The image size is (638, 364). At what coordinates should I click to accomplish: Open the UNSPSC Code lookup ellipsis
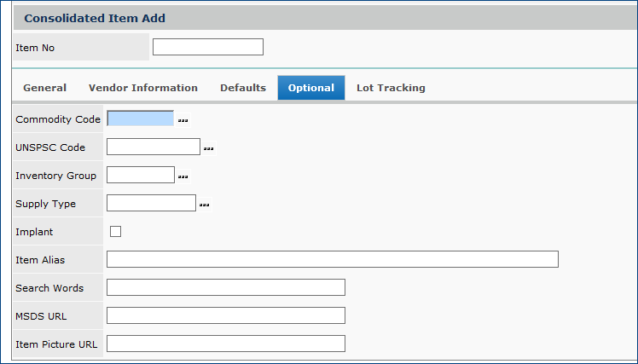pyautogui.click(x=209, y=148)
